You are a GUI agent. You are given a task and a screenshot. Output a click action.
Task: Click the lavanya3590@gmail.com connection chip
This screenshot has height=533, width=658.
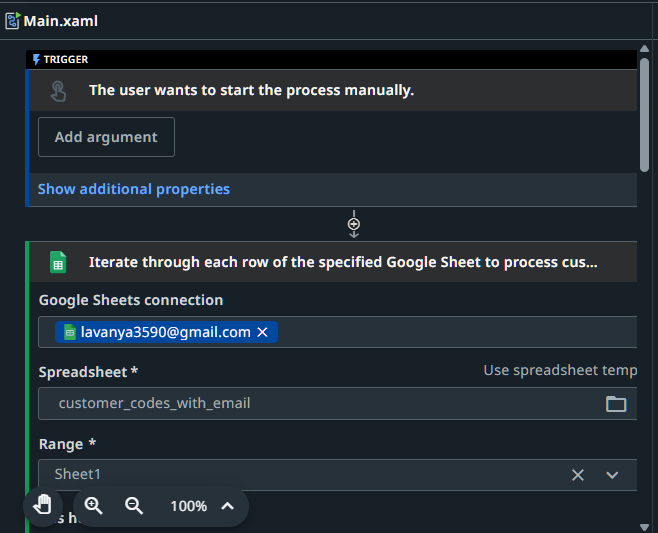tap(166, 332)
